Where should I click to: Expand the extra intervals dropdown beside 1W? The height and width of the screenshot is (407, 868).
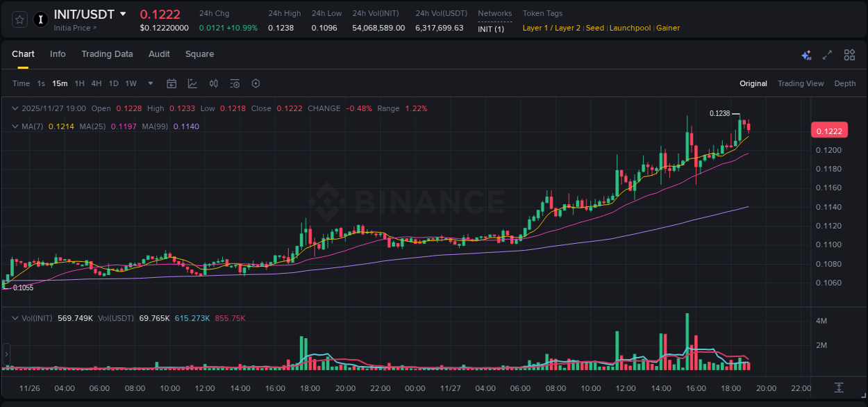pyautogui.click(x=149, y=83)
